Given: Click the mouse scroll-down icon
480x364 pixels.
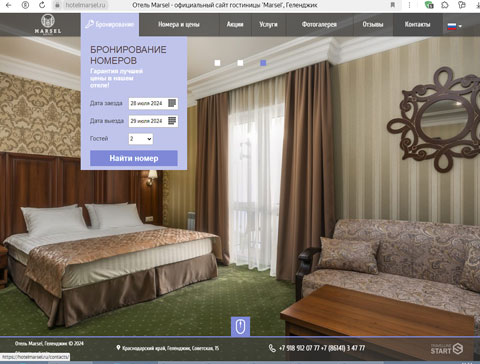Looking at the screenshot, I should [x=240, y=326].
